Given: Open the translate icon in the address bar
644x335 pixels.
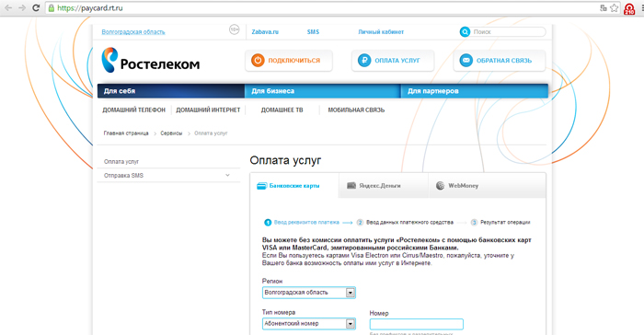Looking at the screenshot, I should coord(603,7).
